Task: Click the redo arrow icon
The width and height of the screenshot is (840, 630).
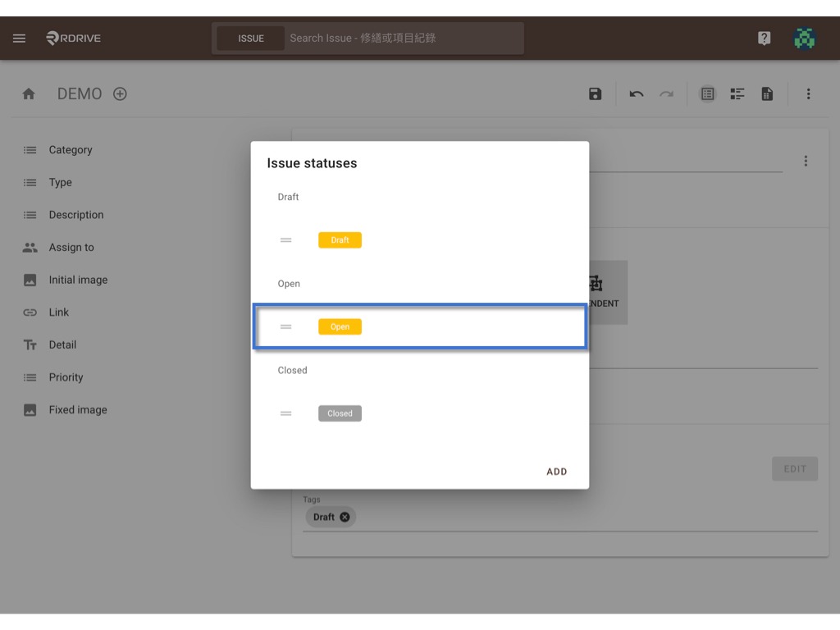Action: tap(666, 94)
